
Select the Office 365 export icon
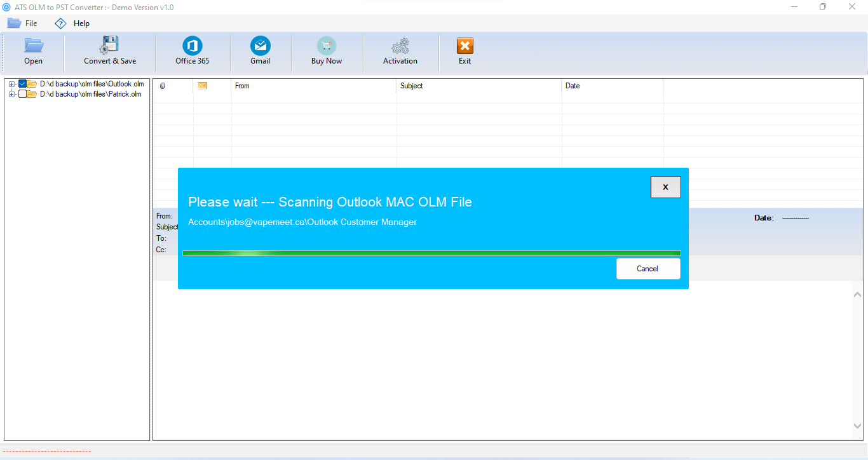[x=192, y=46]
